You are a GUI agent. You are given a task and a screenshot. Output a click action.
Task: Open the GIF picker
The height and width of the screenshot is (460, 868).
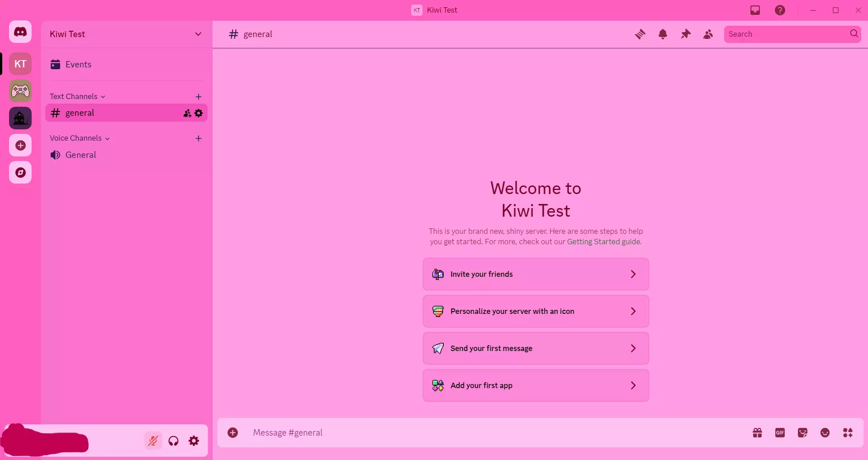point(780,433)
